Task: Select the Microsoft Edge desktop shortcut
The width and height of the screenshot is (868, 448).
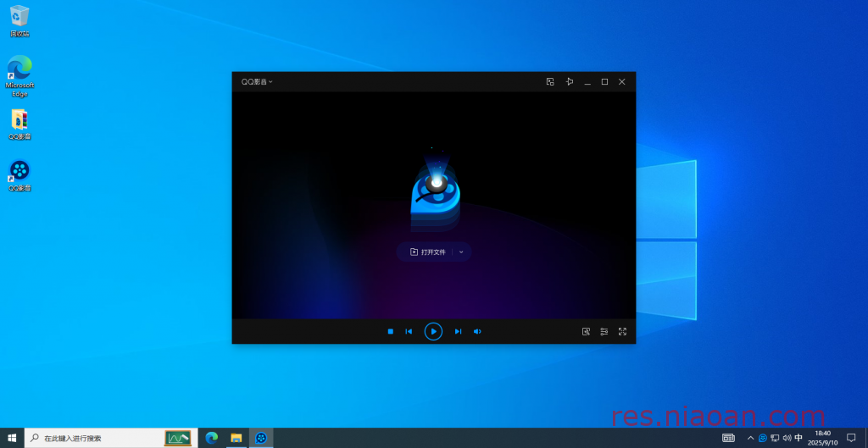Action: [x=19, y=75]
